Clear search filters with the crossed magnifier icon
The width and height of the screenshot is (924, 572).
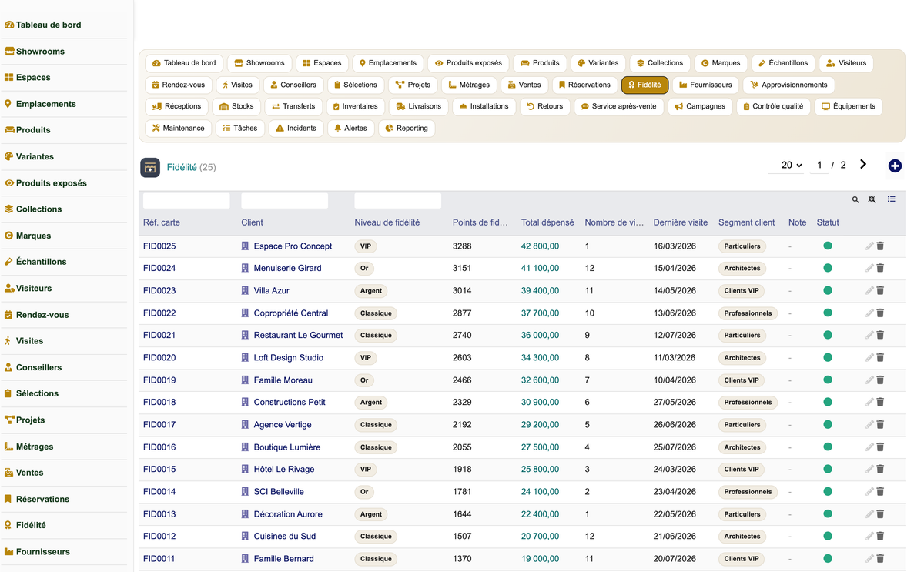click(872, 200)
